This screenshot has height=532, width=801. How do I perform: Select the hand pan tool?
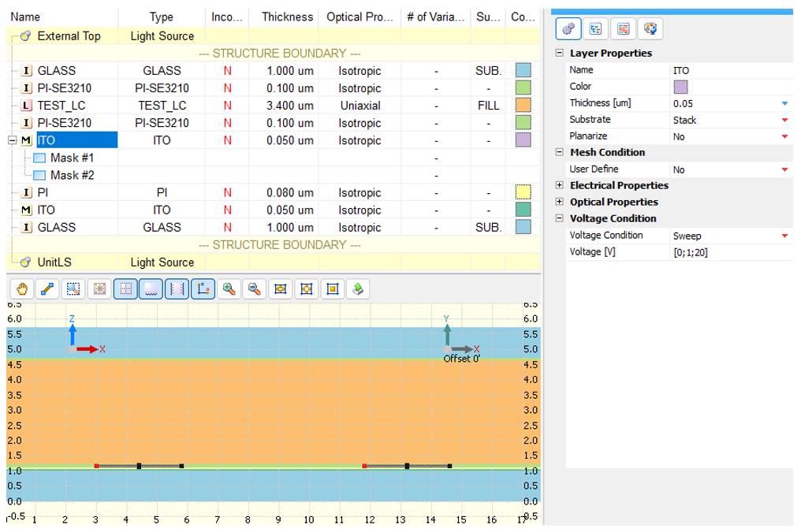tap(22, 289)
